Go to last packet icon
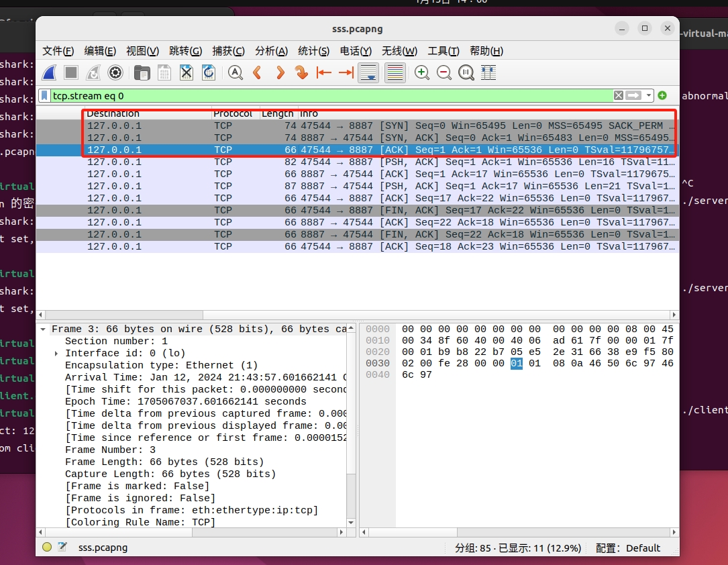The height and width of the screenshot is (565, 728). pos(346,72)
